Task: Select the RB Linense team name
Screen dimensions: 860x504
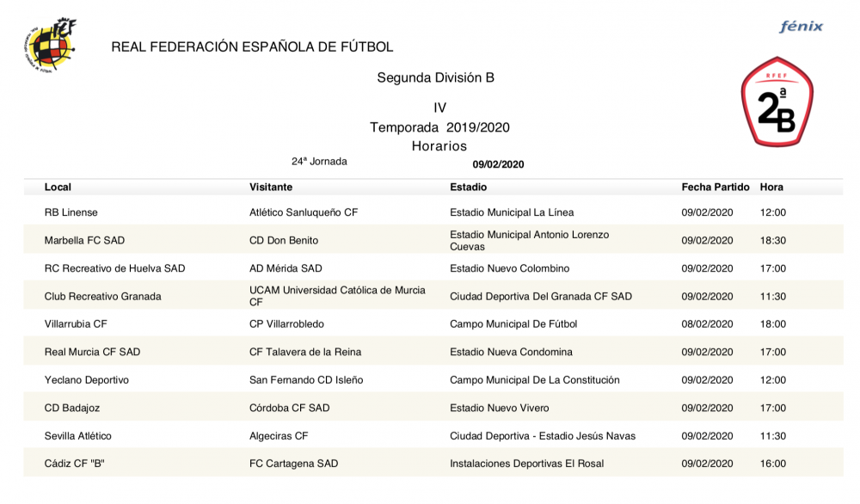Action: coord(71,212)
